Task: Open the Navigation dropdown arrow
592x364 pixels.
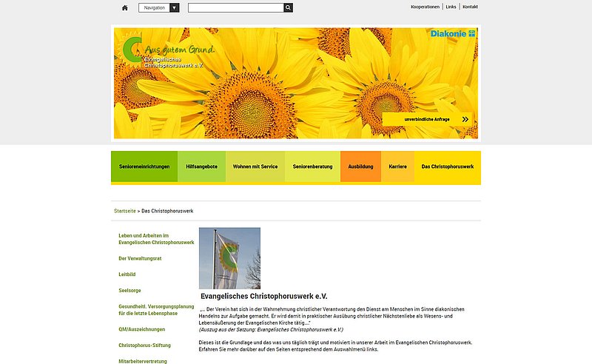Action: click(174, 7)
